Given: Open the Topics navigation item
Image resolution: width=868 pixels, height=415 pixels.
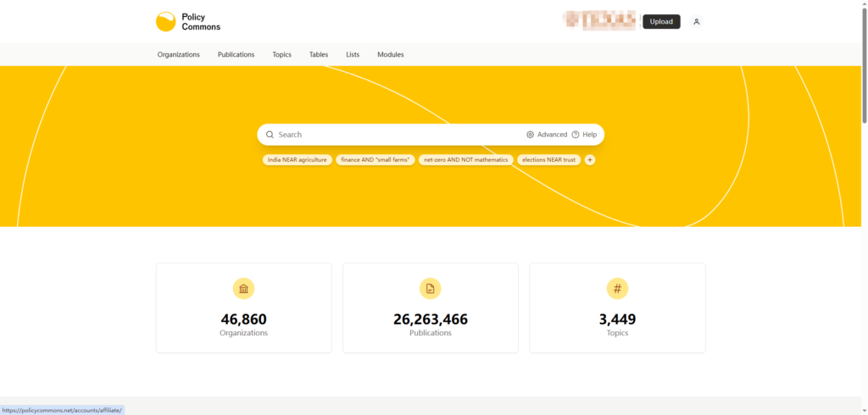Looking at the screenshot, I should pos(281,54).
